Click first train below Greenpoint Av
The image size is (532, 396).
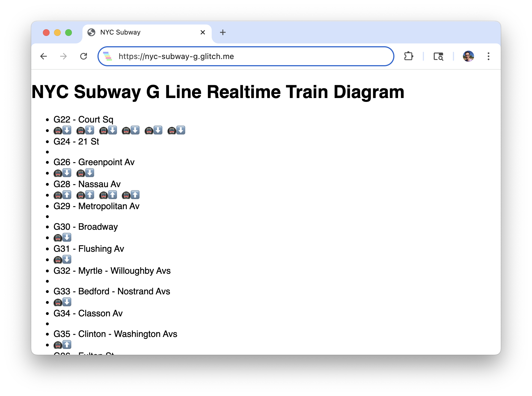pos(62,173)
